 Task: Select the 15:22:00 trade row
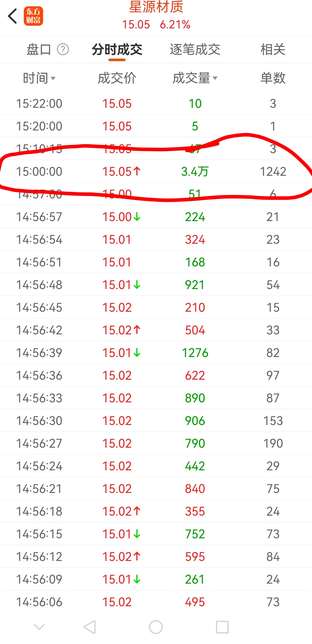(156, 103)
